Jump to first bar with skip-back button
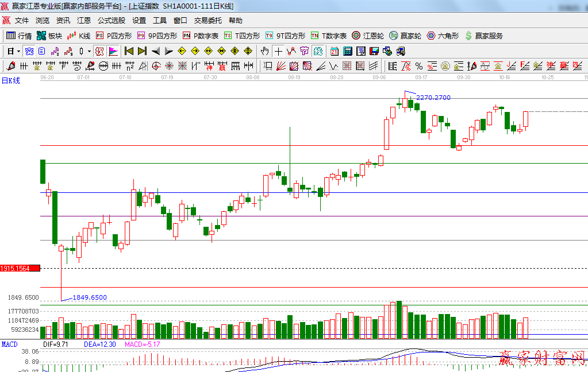Image resolution: width=588 pixels, height=372 pixels. point(129,51)
